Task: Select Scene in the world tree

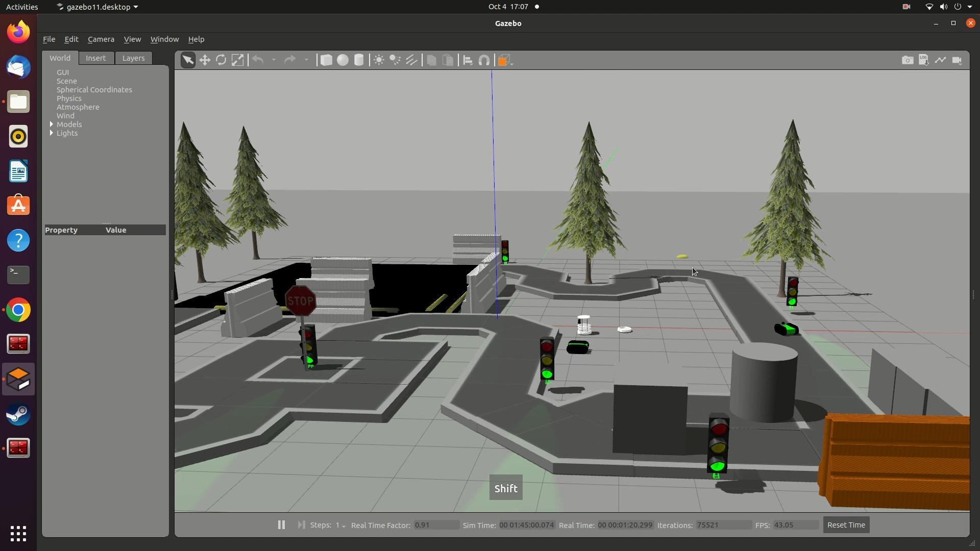Action: click(x=67, y=81)
